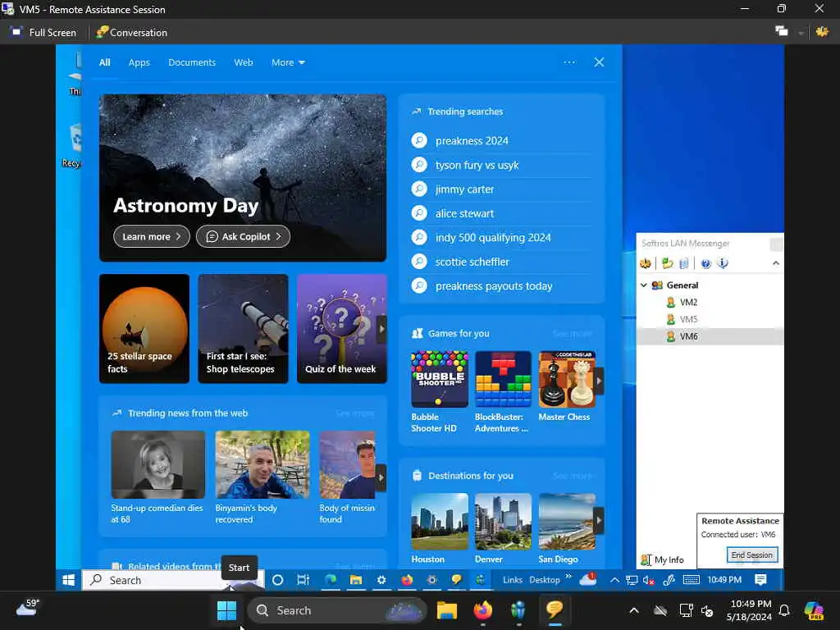The width and height of the screenshot is (840, 630).
Task: Select trending search preakness 2024
Action: point(472,141)
